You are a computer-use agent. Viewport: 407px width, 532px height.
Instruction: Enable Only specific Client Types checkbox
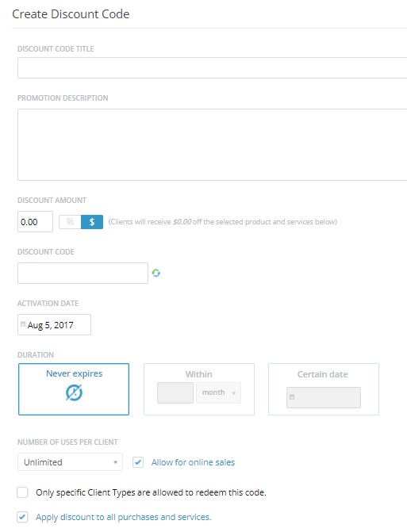point(22,492)
